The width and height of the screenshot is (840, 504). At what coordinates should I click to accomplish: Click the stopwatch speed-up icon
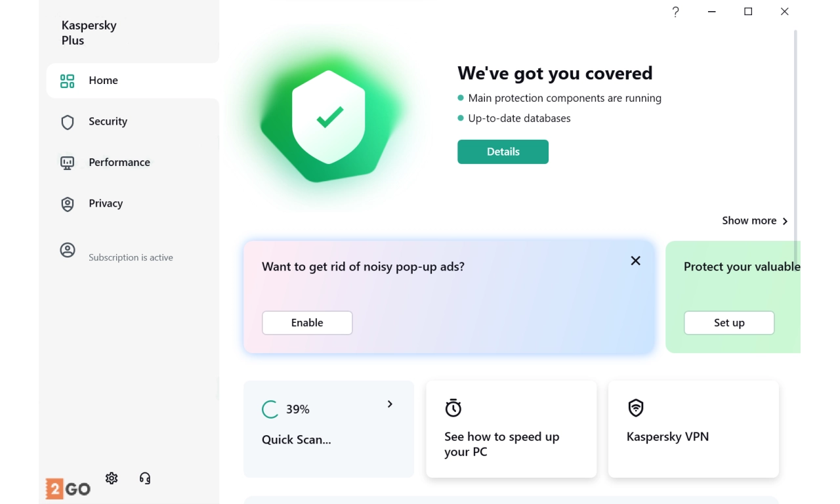click(x=453, y=408)
